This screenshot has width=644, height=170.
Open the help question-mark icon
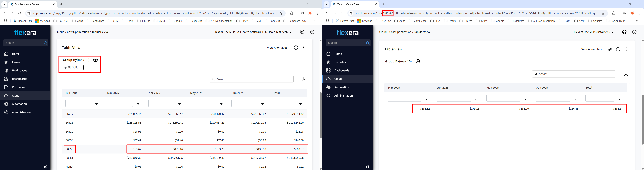[x=312, y=32]
